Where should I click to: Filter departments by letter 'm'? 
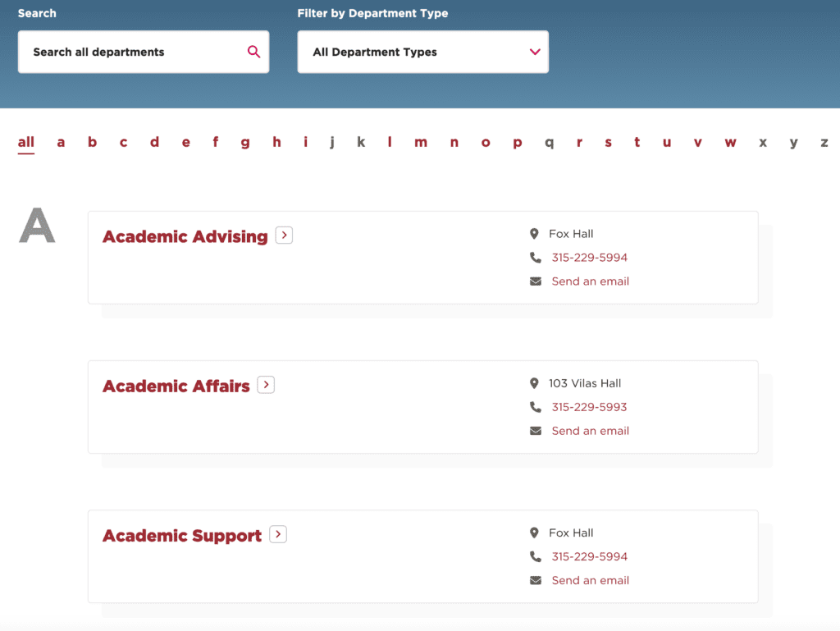click(421, 143)
